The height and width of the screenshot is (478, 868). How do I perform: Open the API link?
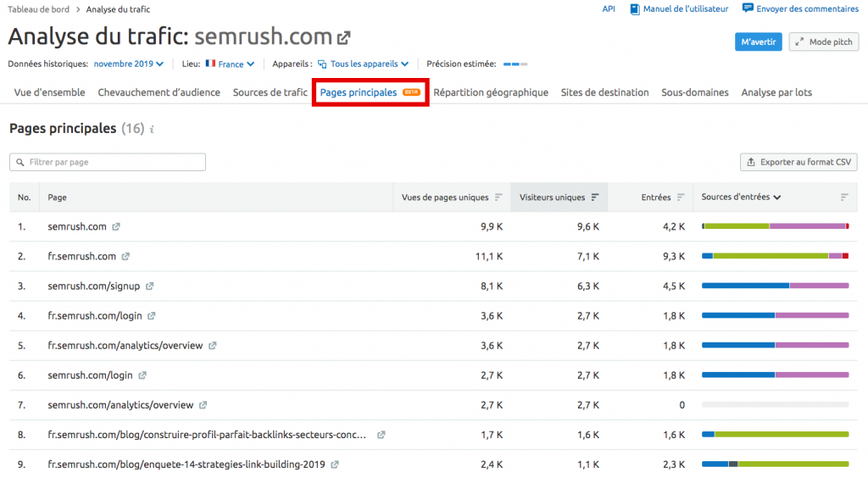(609, 8)
